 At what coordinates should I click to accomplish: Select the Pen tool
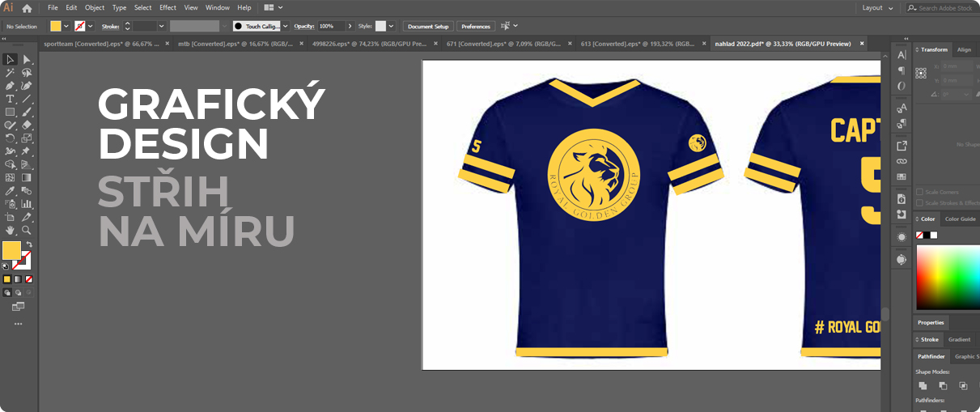(x=10, y=85)
